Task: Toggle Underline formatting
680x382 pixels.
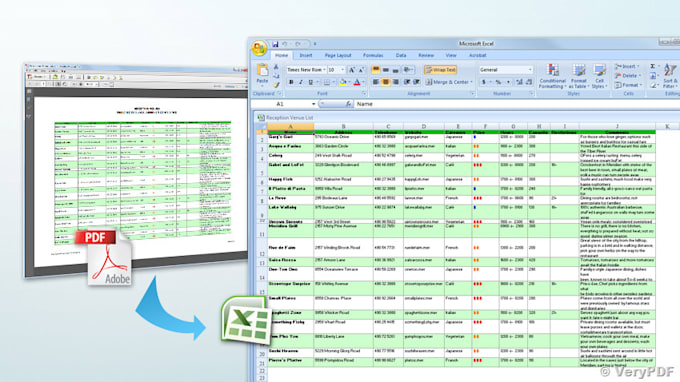Action: click(311, 82)
